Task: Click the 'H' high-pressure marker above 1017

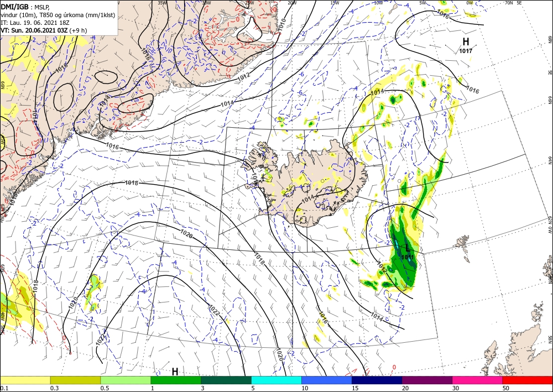Action: (466, 41)
